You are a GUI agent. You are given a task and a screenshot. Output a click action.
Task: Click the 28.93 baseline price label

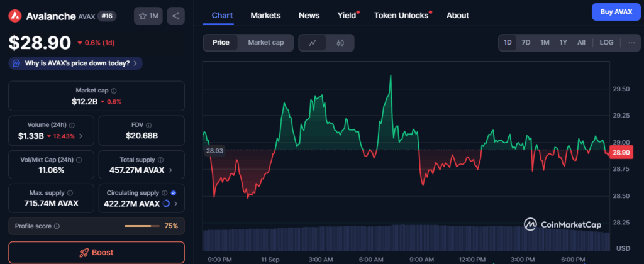pyautogui.click(x=215, y=151)
